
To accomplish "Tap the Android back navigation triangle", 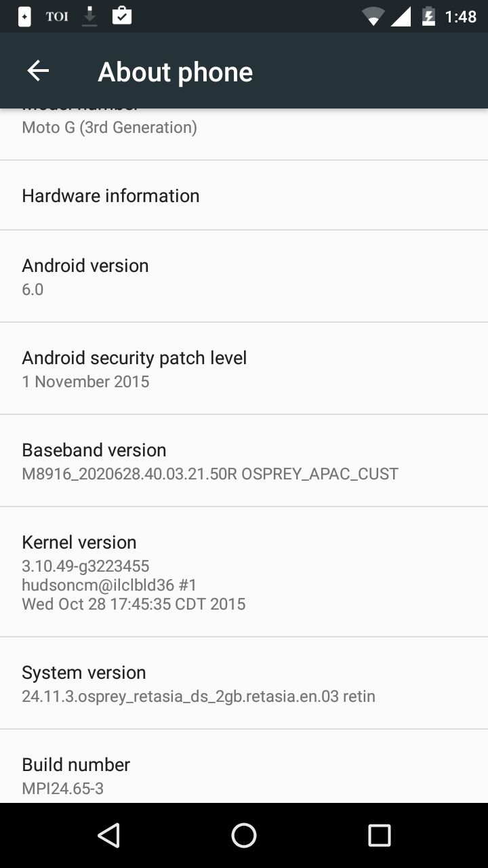I will tap(108, 835).
